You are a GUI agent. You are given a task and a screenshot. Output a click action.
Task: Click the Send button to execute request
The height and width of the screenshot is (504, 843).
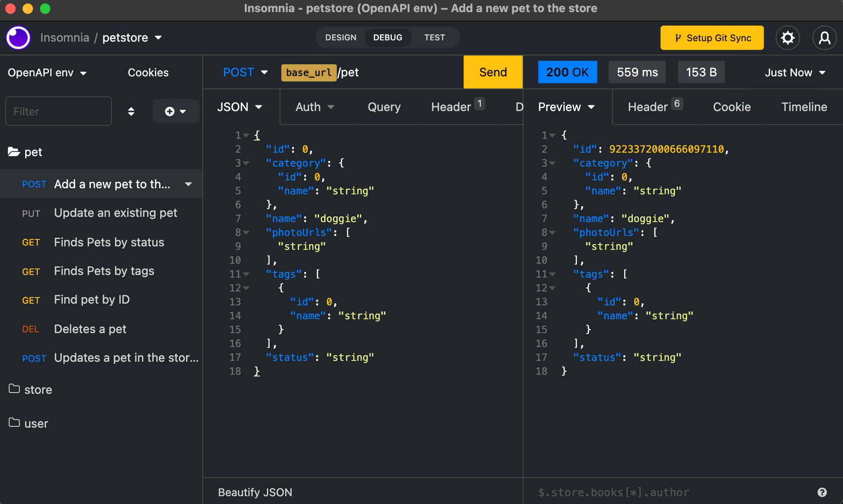point(493,72)
